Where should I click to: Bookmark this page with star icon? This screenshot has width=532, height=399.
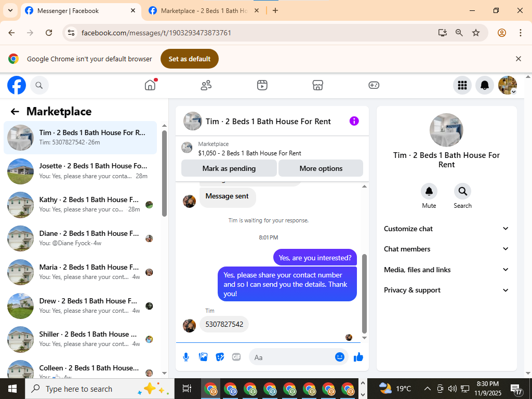(476, 33)
